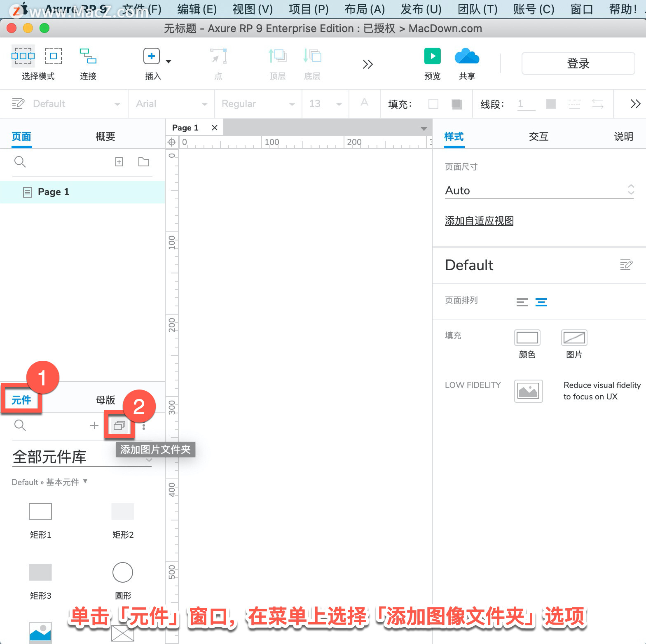Screen dimensions: 646x644
Task: Open the font size 13 dropdown
Action: click(325, 104)
